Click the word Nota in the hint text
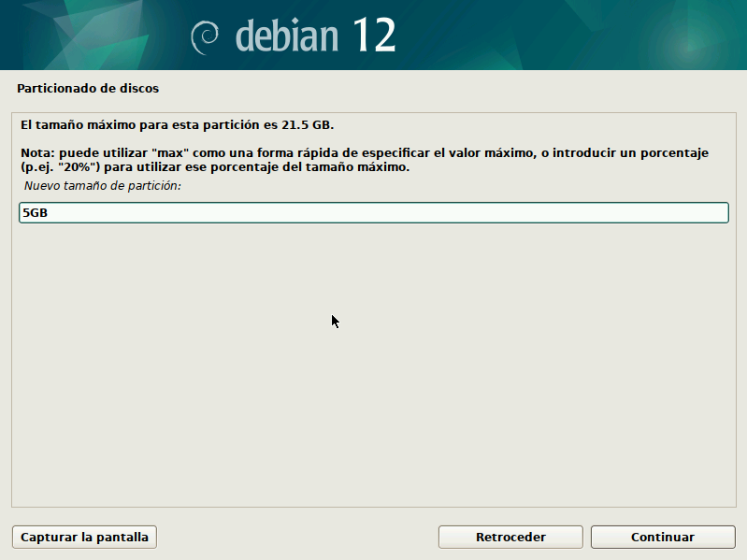Screen dimensions: 747x560 [x=36, y=151]
